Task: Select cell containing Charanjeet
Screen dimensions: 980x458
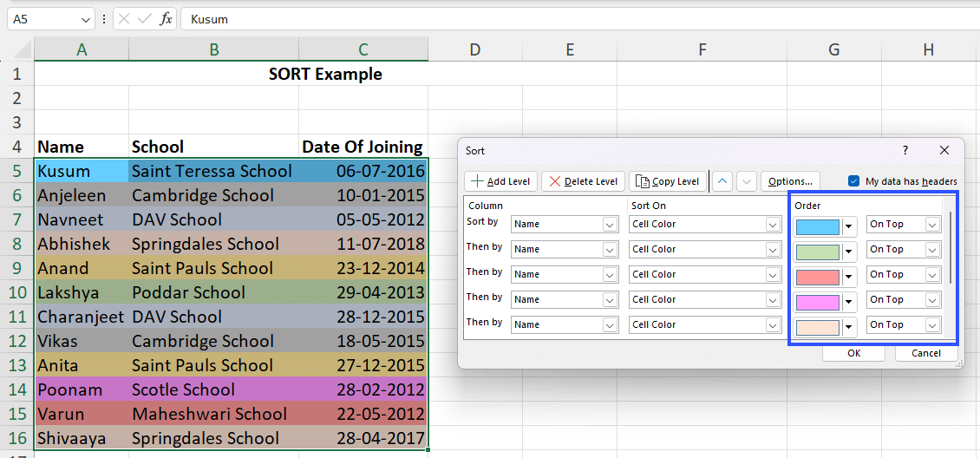Action: [x=82, y=317]
